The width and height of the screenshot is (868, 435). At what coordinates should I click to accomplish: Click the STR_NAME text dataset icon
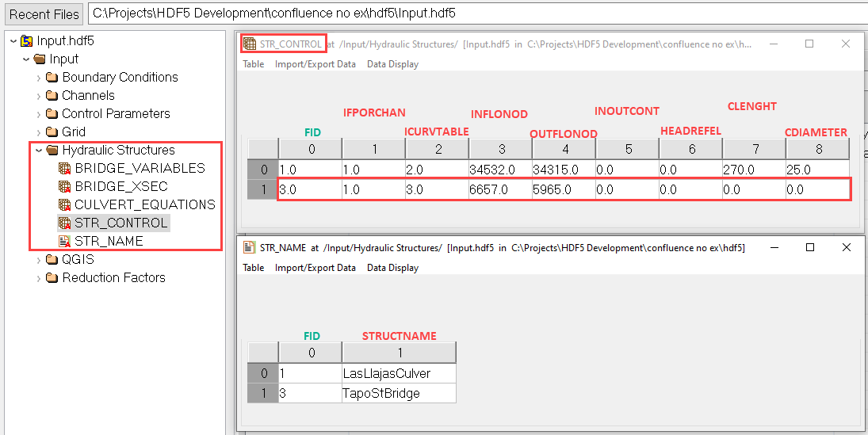[x=65, y=241]
